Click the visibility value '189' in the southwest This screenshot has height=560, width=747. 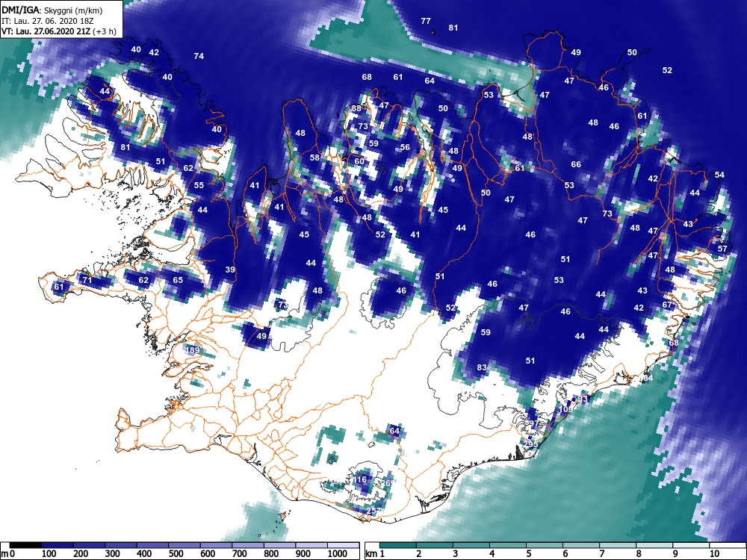[x=192, y=350]
